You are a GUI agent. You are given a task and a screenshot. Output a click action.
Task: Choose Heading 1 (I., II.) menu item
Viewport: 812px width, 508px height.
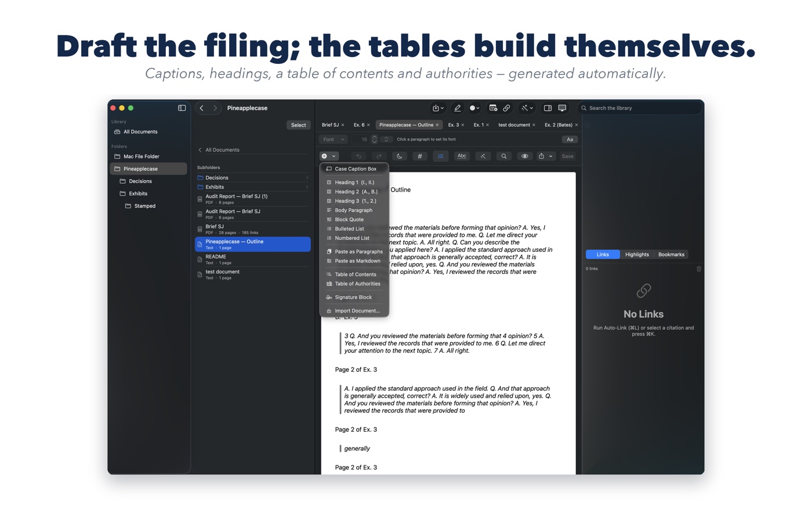354,182
